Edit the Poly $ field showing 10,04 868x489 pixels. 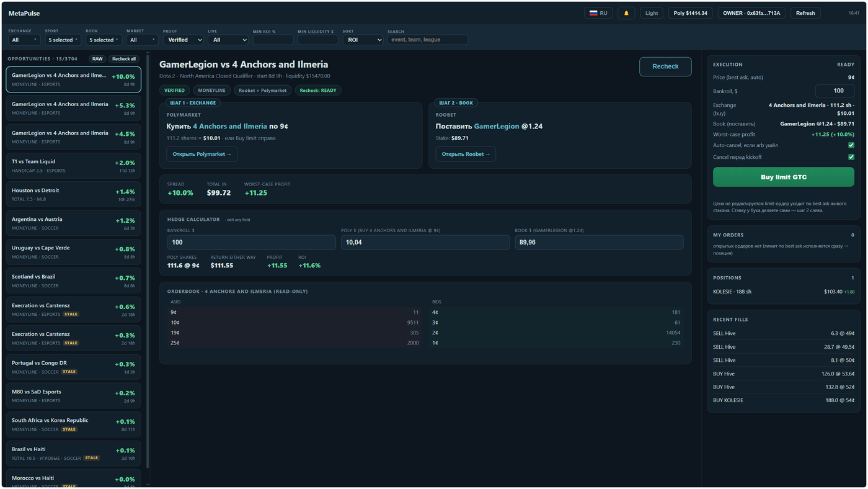(425, 242)
